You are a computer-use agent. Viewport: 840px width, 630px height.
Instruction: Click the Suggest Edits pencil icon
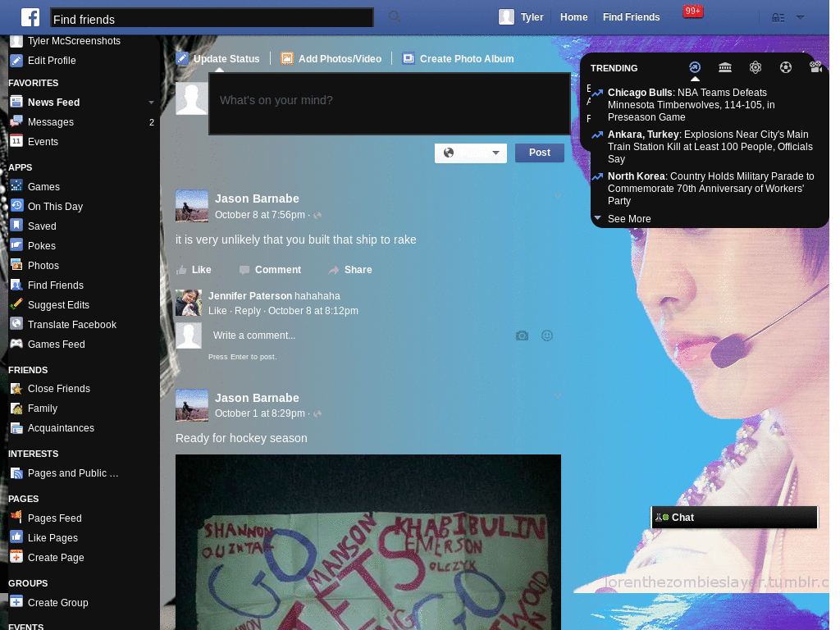16,304
